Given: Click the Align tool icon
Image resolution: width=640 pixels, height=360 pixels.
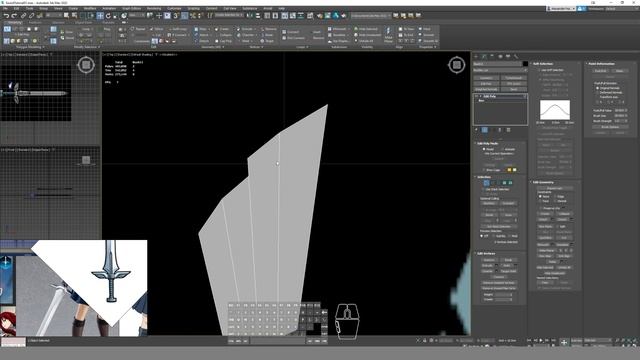Looking at the screenshot, I should 258,16.
